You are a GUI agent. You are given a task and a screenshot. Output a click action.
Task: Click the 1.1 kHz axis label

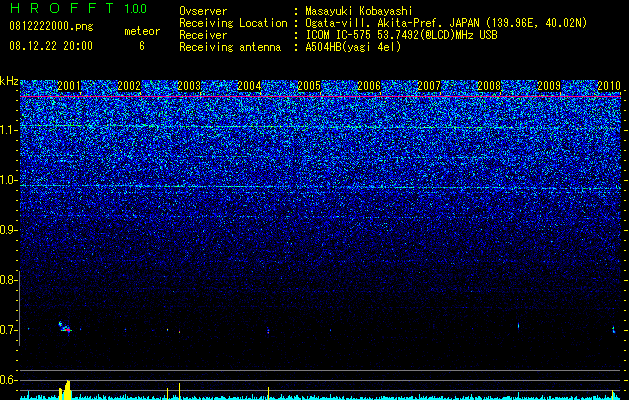(x=9, y=130)
